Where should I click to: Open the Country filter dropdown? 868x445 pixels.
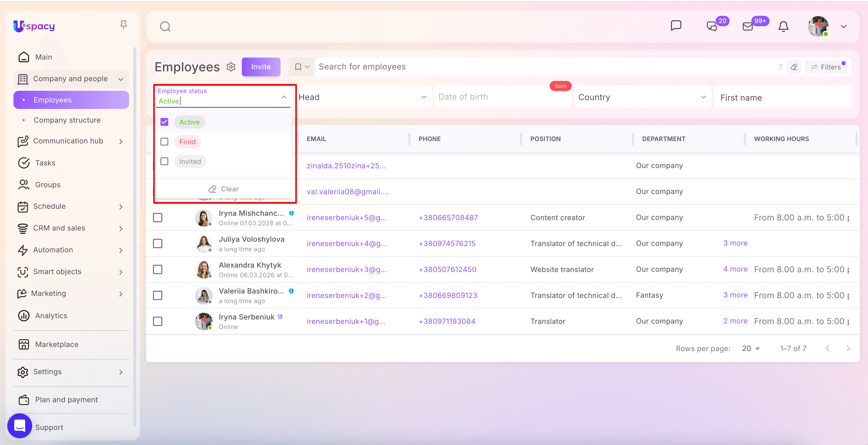pyautogui.click(x=642, y=97)
